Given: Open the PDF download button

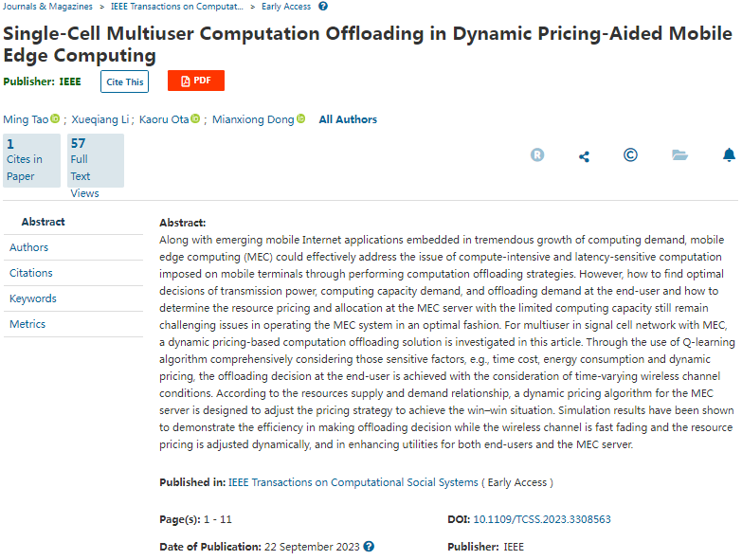Looking at the screenshot, I should pos(196,81).
